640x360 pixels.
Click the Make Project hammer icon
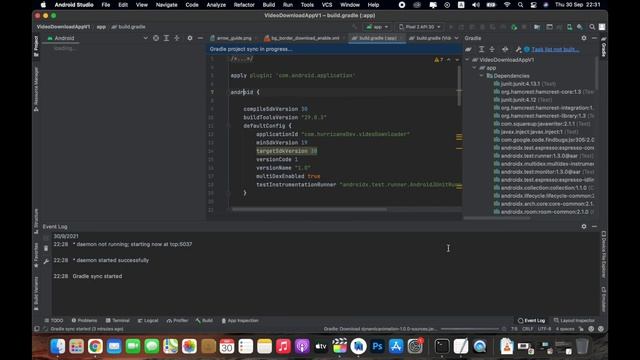(355, 27)
